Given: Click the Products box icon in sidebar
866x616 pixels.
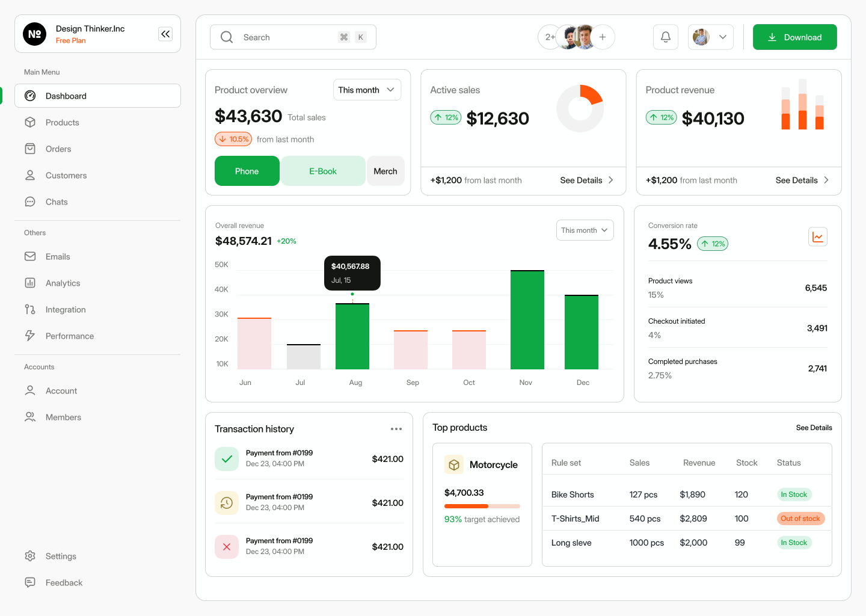Looking at the screenshot, I should click(30, 122).
